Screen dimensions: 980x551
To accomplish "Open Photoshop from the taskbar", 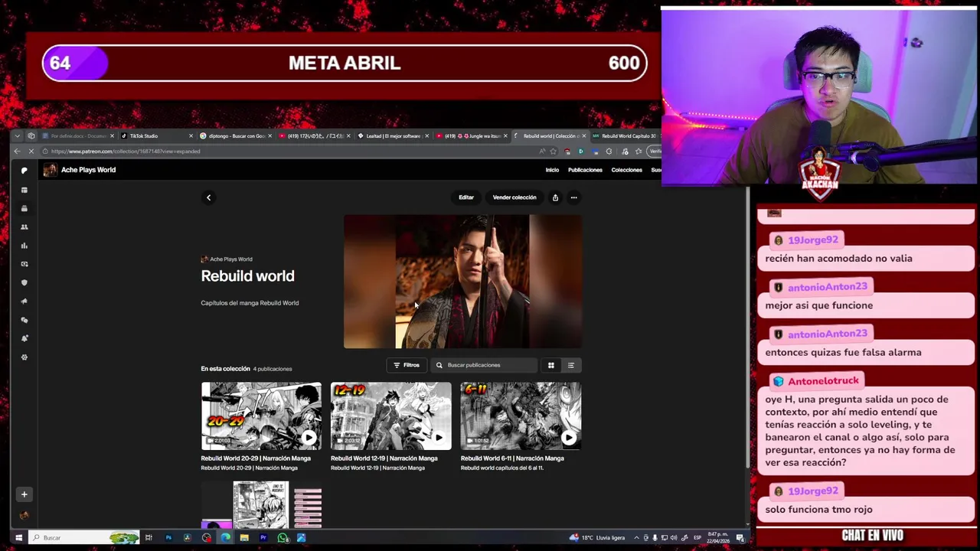I will [x=168, y=538].
